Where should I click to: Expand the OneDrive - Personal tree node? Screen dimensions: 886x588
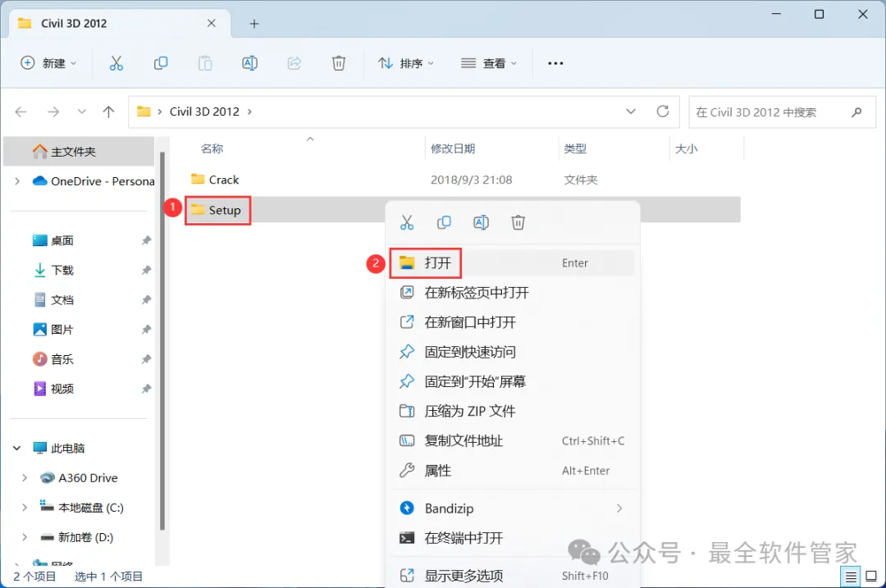click(17, 181)
